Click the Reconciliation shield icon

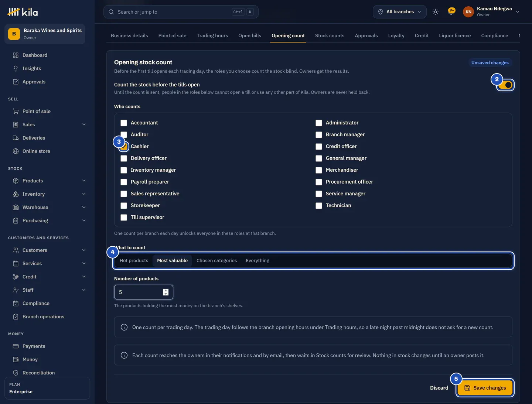pyautogui.click(x=16, y=373)
